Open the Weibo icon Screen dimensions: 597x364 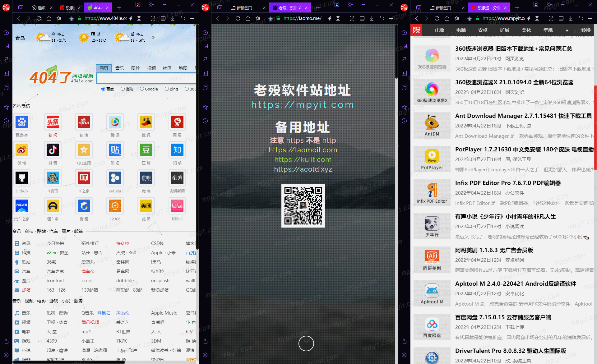[x=22, y=150]
